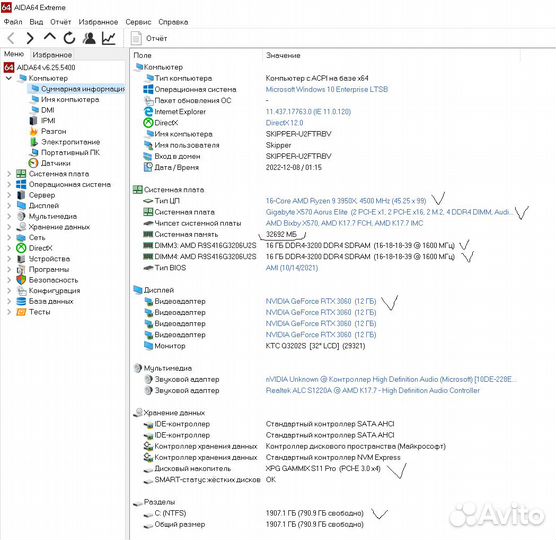The image size is (556, 540).
Task: Open the Сервис menu
Action: point(138,22)
